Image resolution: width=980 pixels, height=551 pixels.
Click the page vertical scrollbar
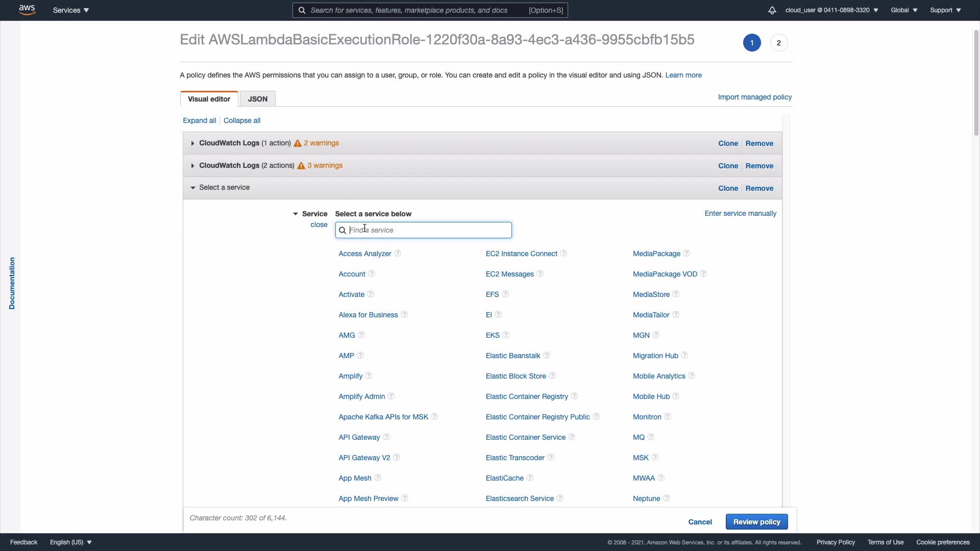(x=976, y=82)
